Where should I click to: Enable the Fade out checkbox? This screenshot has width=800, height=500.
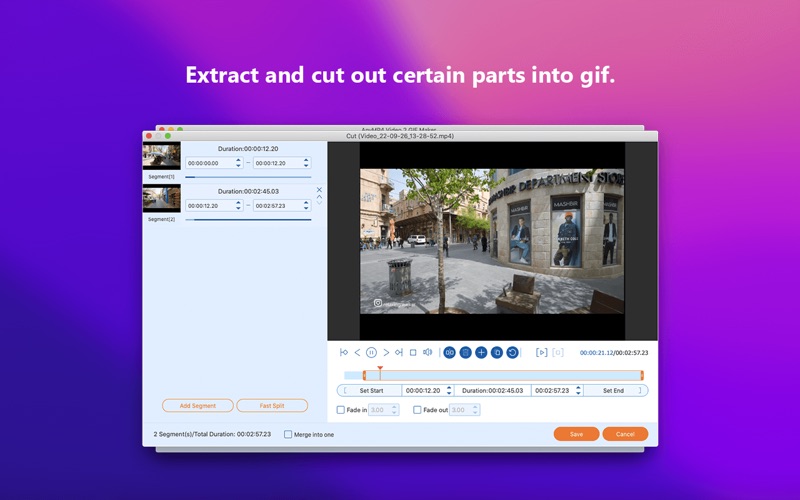click(x=417, y=410)
